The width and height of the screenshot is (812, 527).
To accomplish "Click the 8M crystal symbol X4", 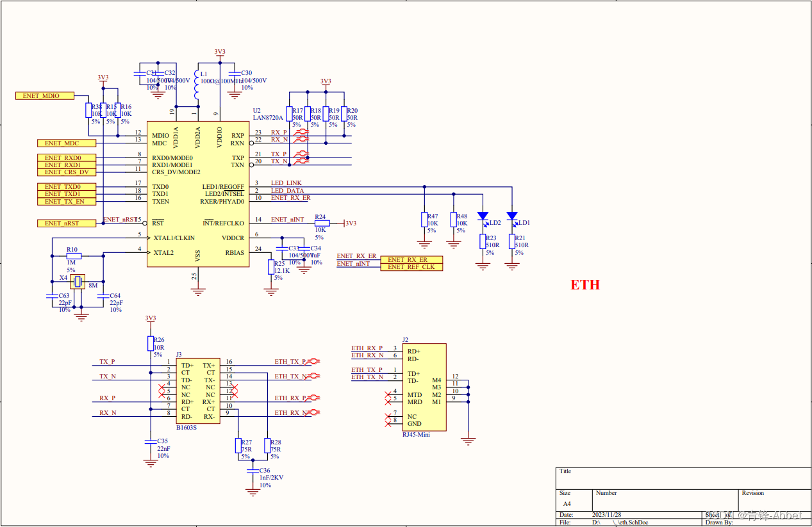I will coord(78,282).
